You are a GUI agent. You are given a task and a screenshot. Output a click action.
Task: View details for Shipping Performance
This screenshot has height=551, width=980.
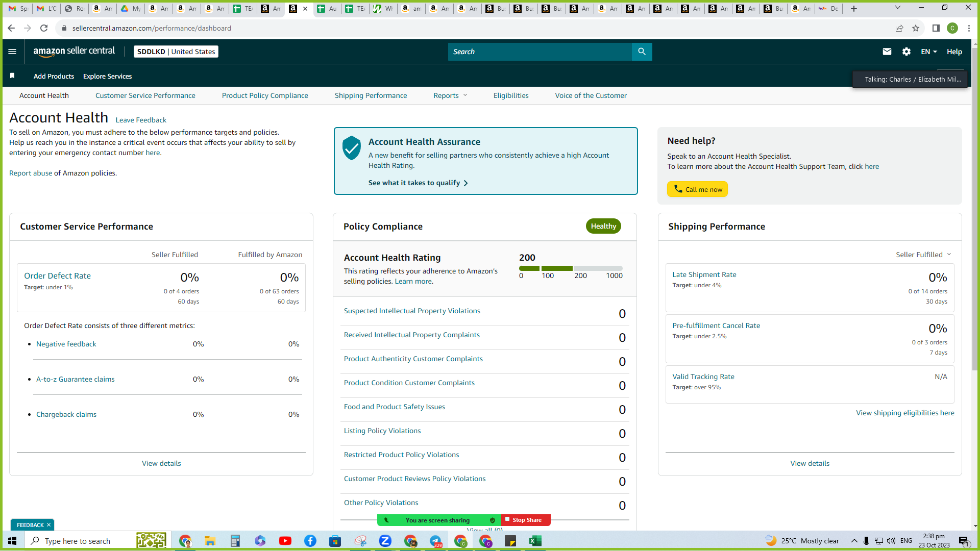point(810,463)
